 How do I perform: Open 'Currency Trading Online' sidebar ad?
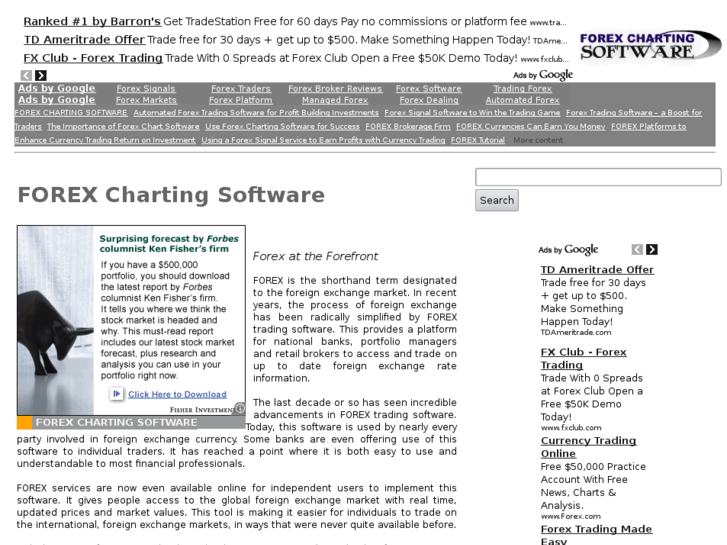pyautogui.click(x=588, y=447)
